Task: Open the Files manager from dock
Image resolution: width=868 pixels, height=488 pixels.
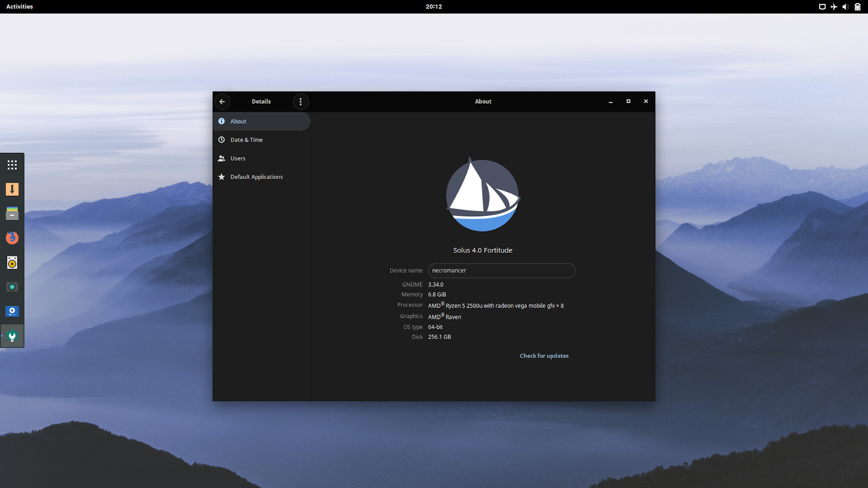Action: [12, 214]
